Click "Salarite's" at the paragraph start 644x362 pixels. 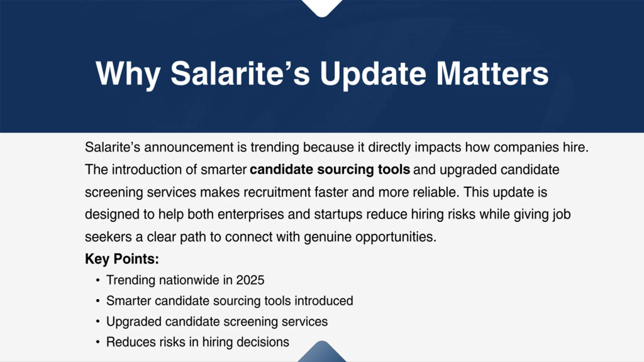coord(112,147)
